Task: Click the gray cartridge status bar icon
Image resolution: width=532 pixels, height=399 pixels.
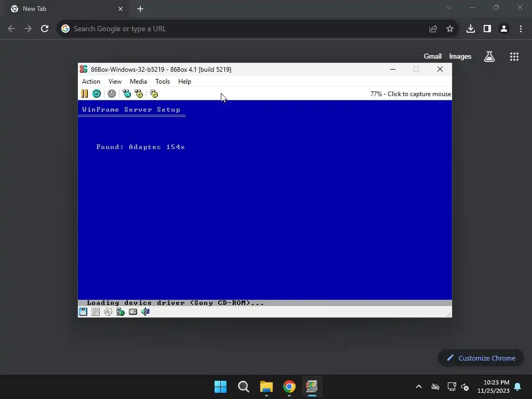Action: coord(133,312)
